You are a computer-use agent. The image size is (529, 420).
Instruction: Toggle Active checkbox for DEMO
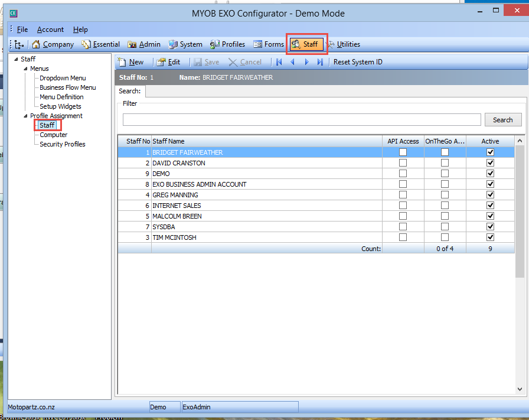pos(490,174)
